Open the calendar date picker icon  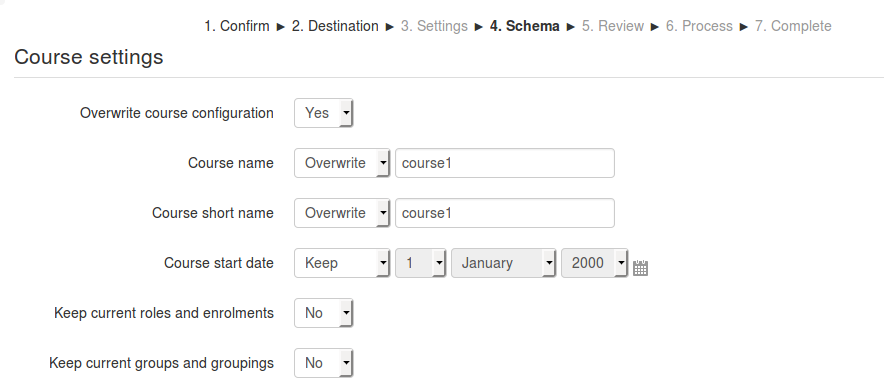[x=640, y=268]
